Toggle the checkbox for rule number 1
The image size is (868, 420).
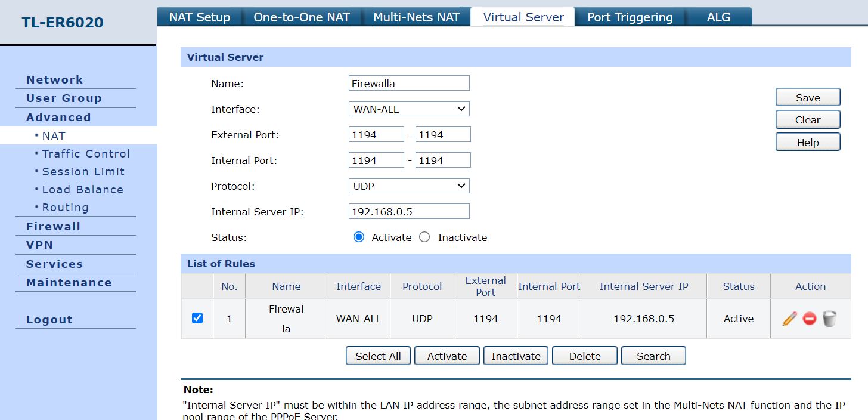click(197, 318)
